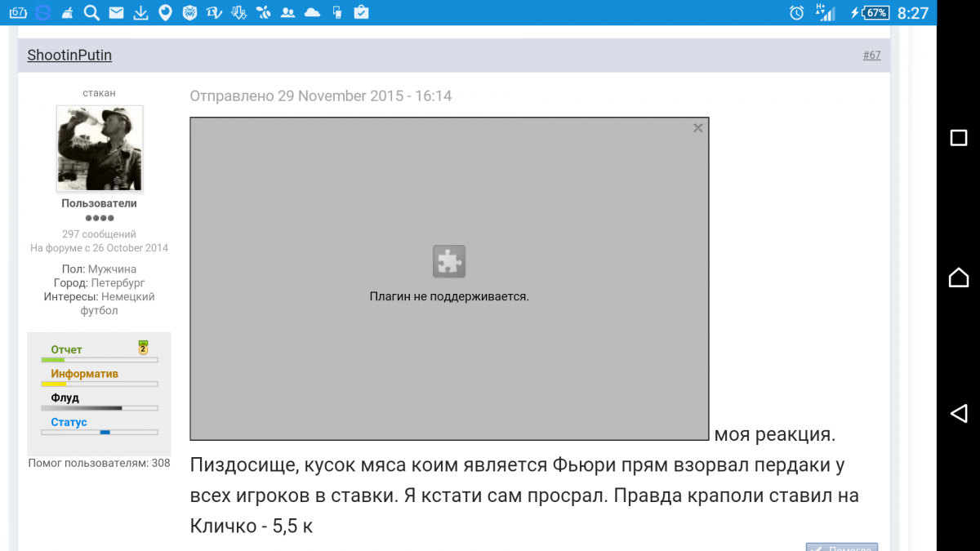Viewport: 980px width, 551px height.
Task: Open ShootinPutin username link
Action: click(x=69, y=56)
